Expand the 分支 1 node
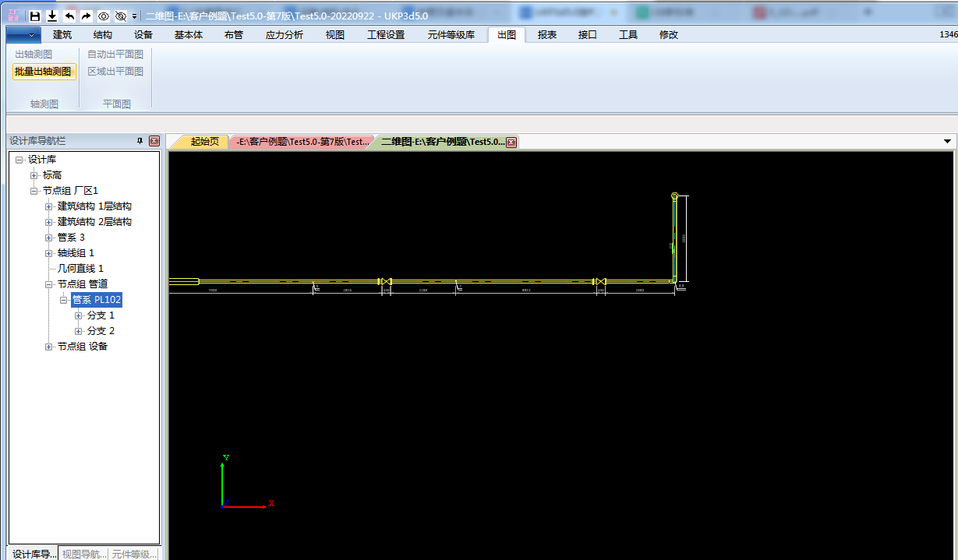The height and width of the screenshot is (560, 958). [x=78, y=315]
